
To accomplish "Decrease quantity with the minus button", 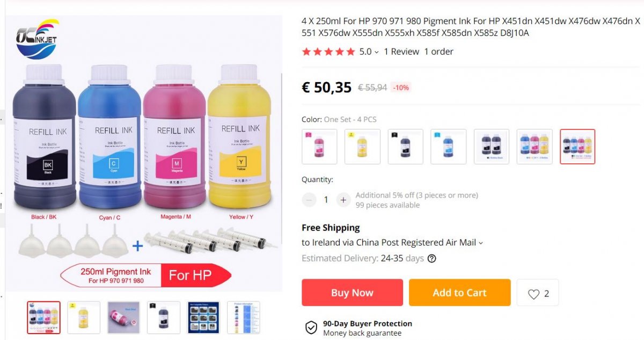I will pos(309,200).
